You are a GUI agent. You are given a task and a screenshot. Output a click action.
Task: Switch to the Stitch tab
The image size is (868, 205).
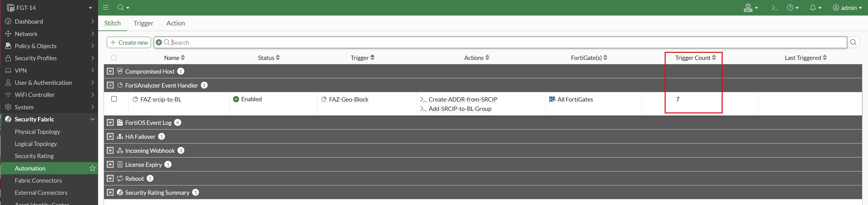112,23
